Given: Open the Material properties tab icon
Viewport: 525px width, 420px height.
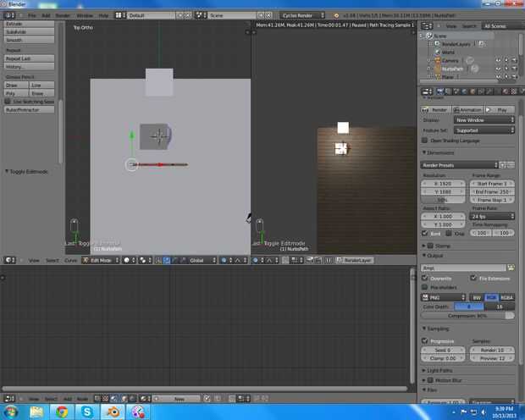Looking at the screenshot, I should click(x=506, y=91).
